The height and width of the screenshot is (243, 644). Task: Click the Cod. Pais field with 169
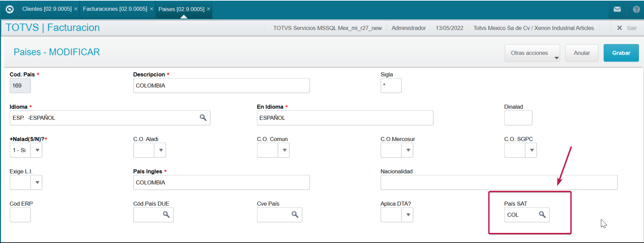point(20,86)
